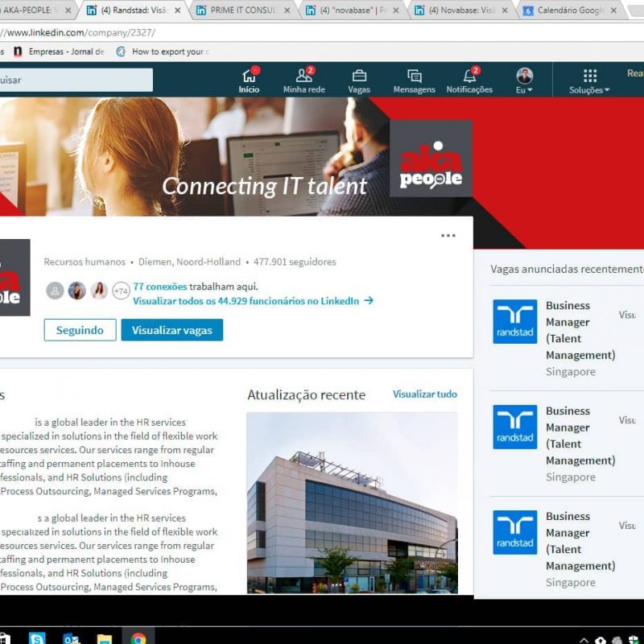The width and height of the screenshot is (644, 644).
Task: Open Minha rede network icon
Action: pos(304,80)
